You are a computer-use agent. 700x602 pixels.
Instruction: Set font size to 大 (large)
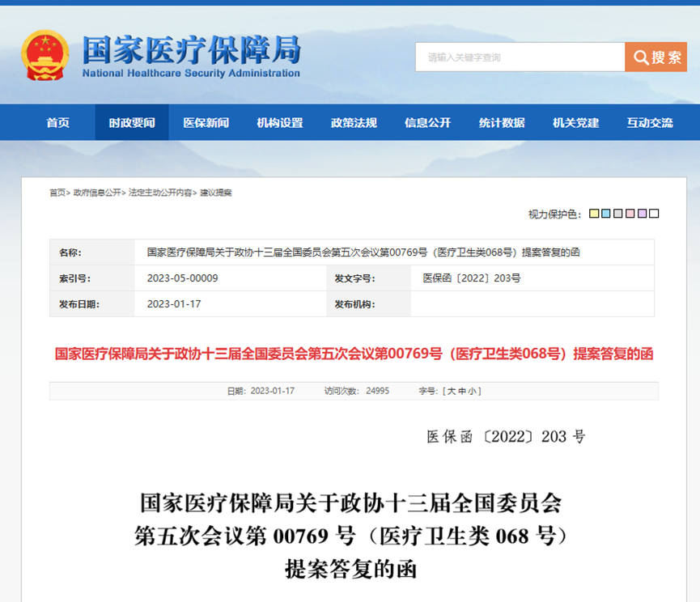[x=452, y=392]
